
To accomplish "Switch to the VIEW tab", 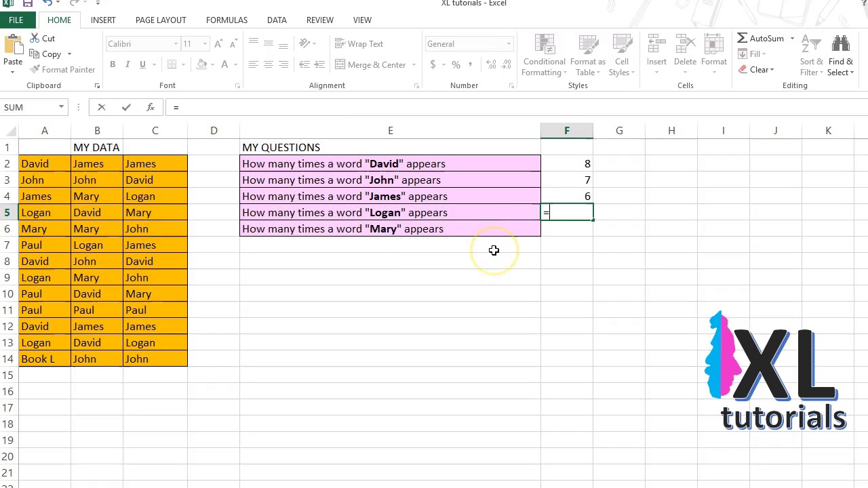I will click(362, 20).
